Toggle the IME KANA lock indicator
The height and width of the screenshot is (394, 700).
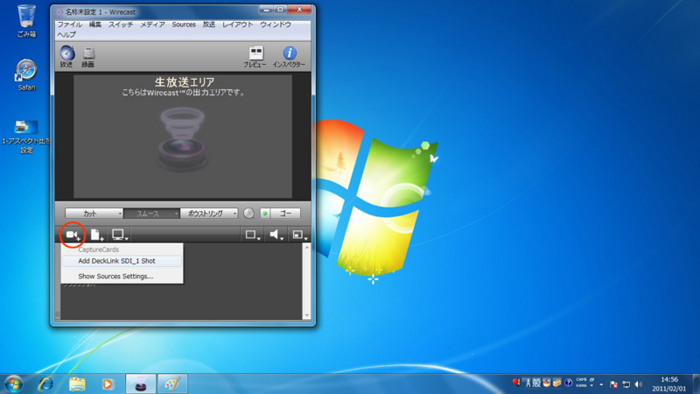click(x=581, y=386)
